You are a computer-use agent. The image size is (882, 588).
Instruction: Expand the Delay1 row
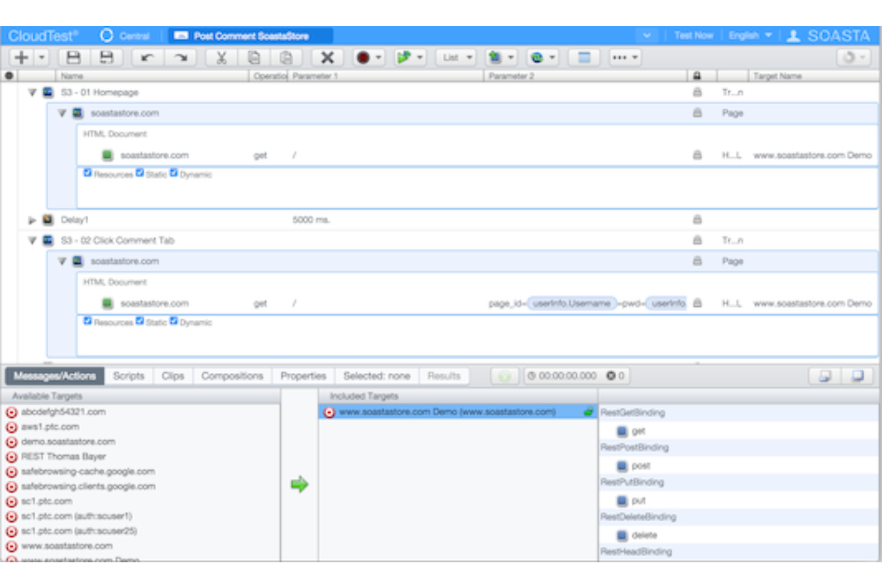(x=32, y=220)
